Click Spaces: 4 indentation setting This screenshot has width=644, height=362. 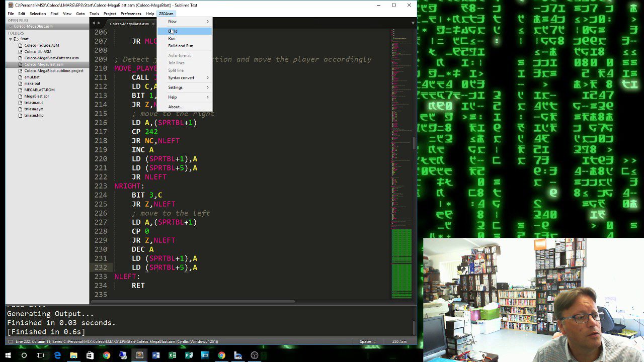[x=367, y=342]
